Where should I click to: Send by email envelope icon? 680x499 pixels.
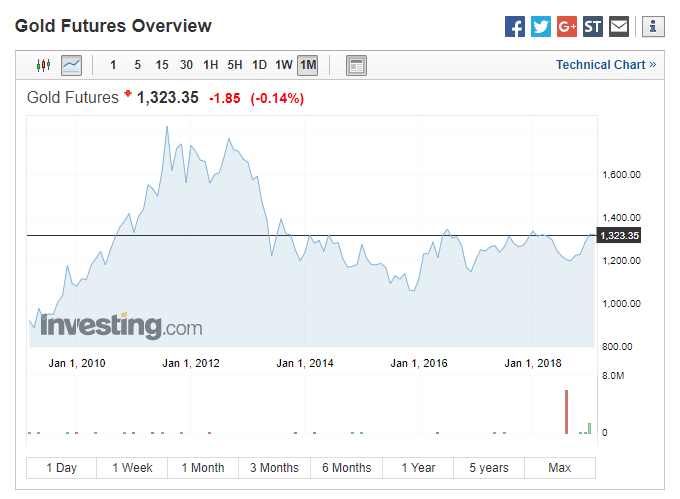coord(619,27)
